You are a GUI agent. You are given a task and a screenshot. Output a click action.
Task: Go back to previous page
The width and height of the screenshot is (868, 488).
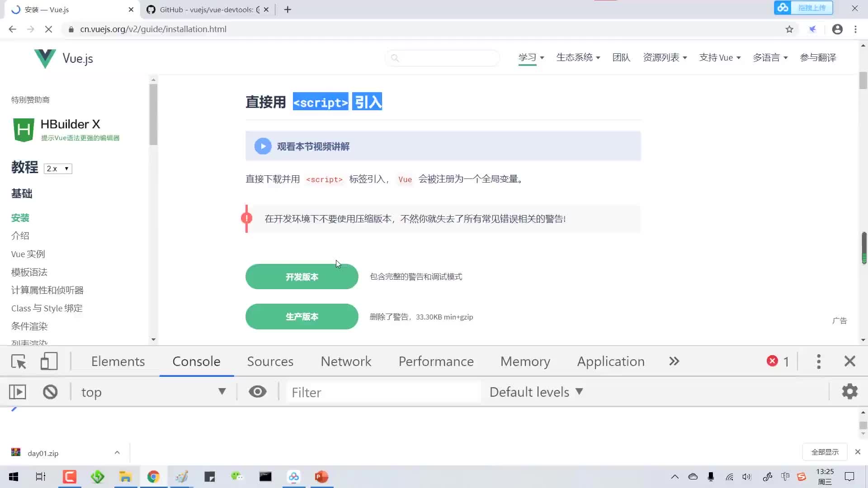tap(12, 29)
